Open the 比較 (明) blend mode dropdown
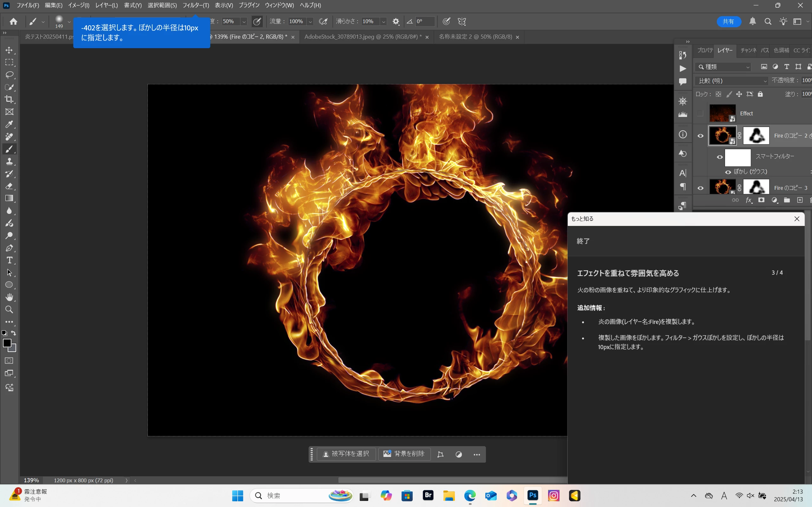The height and width of the screenshot is (507, 812). (731, 81)
